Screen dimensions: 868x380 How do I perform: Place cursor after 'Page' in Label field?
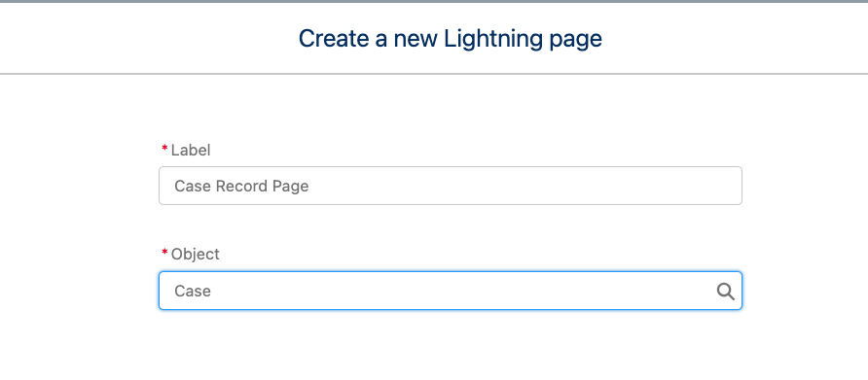(x=310, y=186)
